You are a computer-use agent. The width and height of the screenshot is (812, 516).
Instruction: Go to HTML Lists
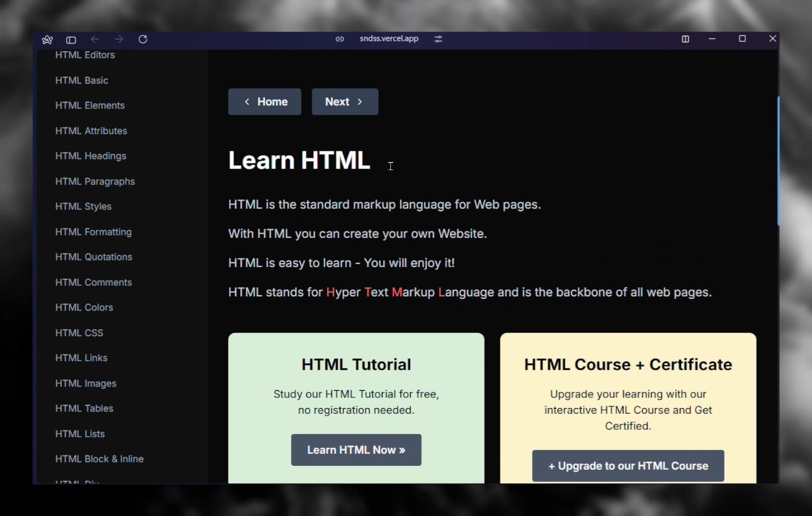tap(80, 434)
